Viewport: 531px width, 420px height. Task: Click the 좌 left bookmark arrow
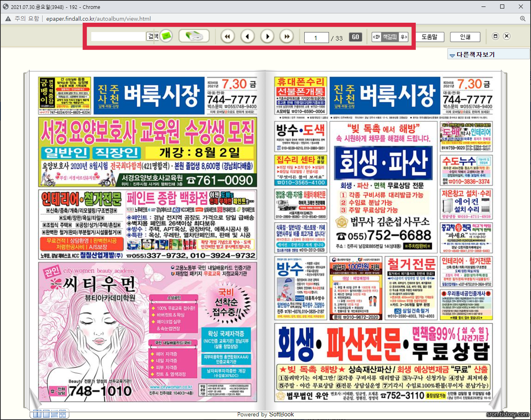click(377, 37)
